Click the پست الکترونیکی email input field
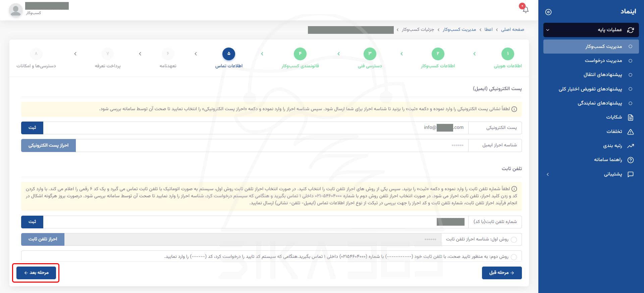 pos(256,128)
